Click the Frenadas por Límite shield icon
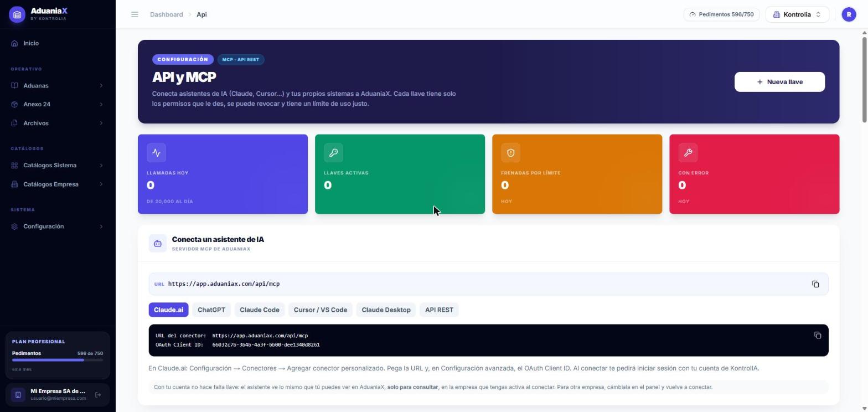 [511, 153]
